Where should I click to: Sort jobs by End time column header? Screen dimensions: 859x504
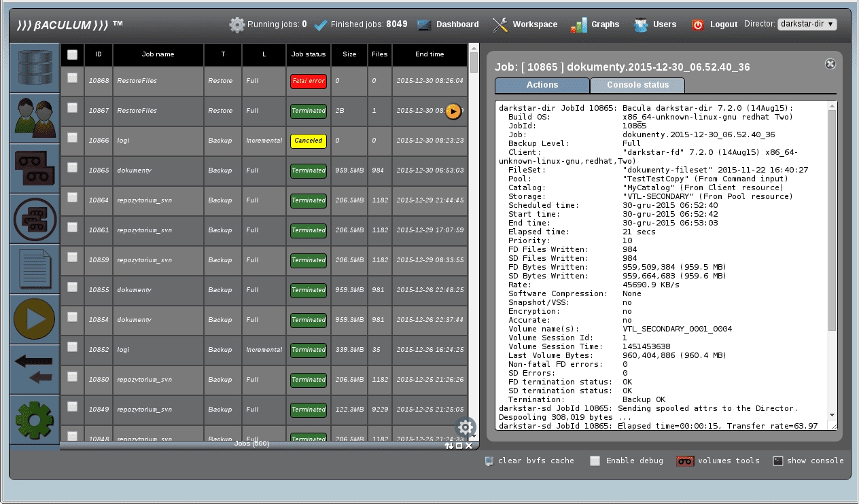pyautogui.click(x=429, y=54)
